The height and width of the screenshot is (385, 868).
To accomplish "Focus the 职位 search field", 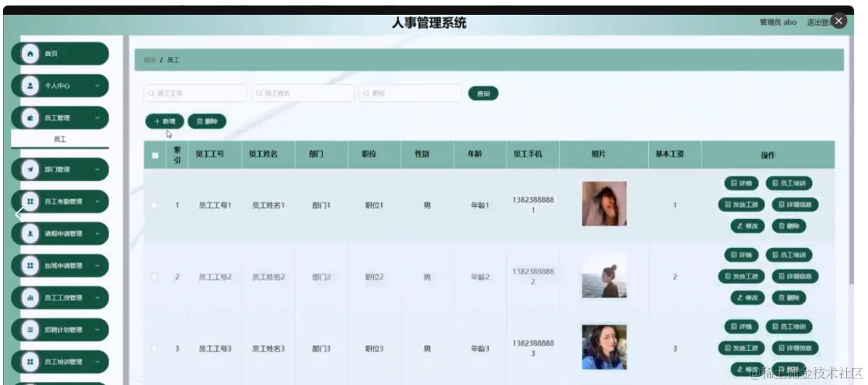I will (410, 94).
